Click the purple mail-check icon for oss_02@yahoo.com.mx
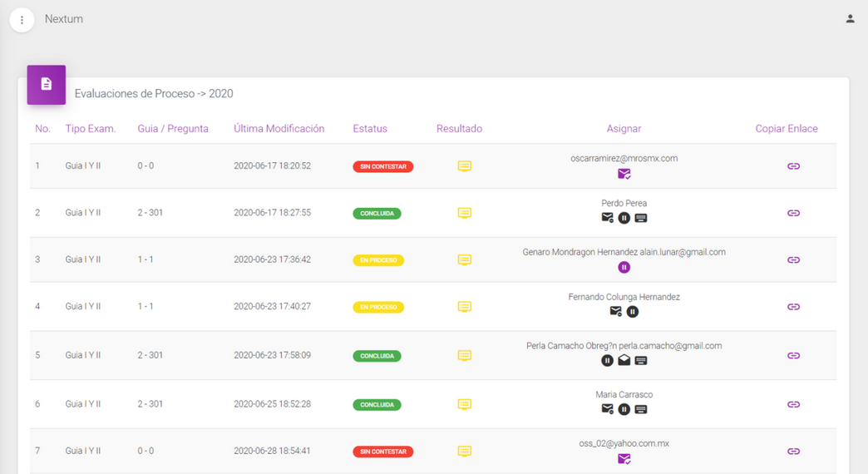The image size is (868, 474). pos(624,458)
